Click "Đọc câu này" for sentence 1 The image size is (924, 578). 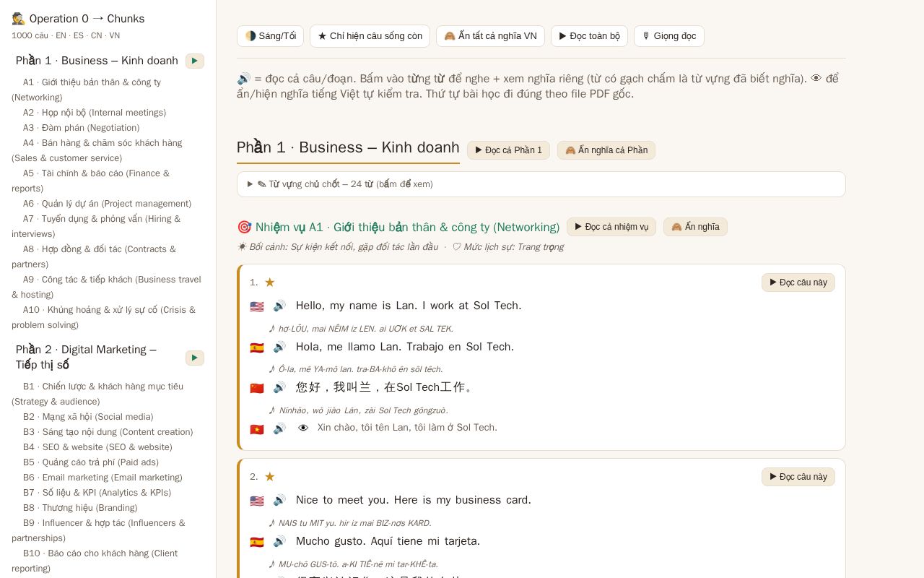(798, 282)
